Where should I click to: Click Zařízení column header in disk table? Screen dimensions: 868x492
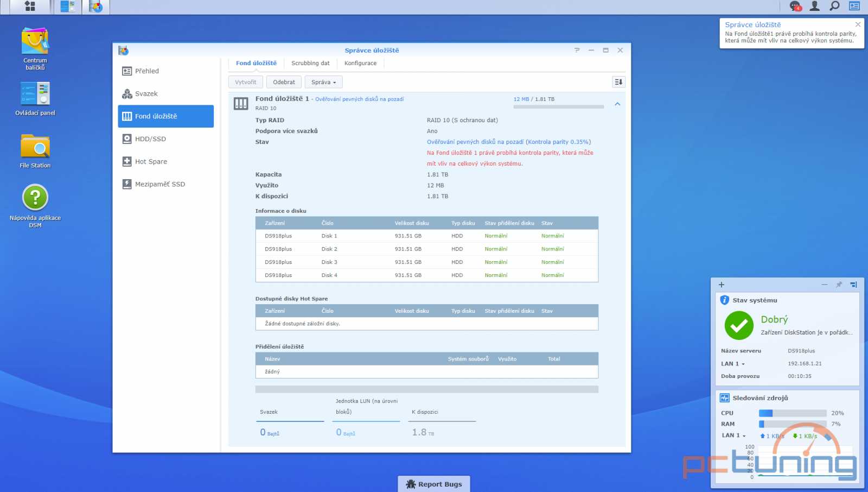point(275,223)
